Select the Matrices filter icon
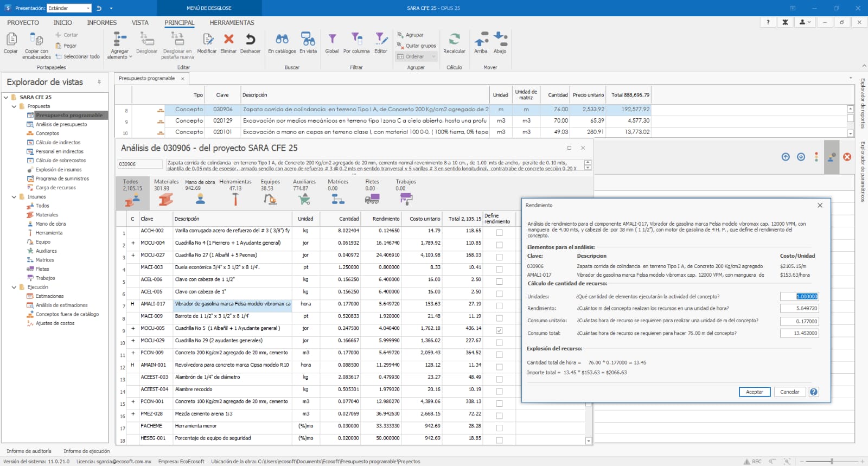The height and width of the screenshot is (466, 868). pos(338,199)
